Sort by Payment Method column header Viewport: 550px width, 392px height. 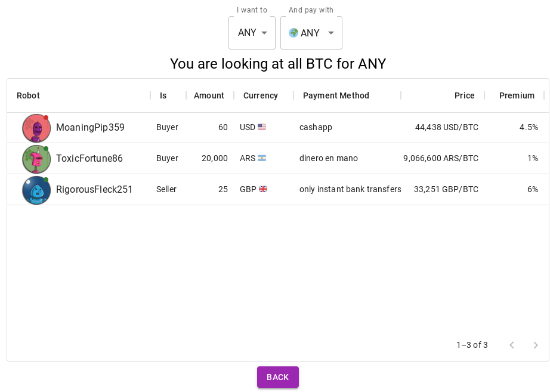click(x=336, y=95)
